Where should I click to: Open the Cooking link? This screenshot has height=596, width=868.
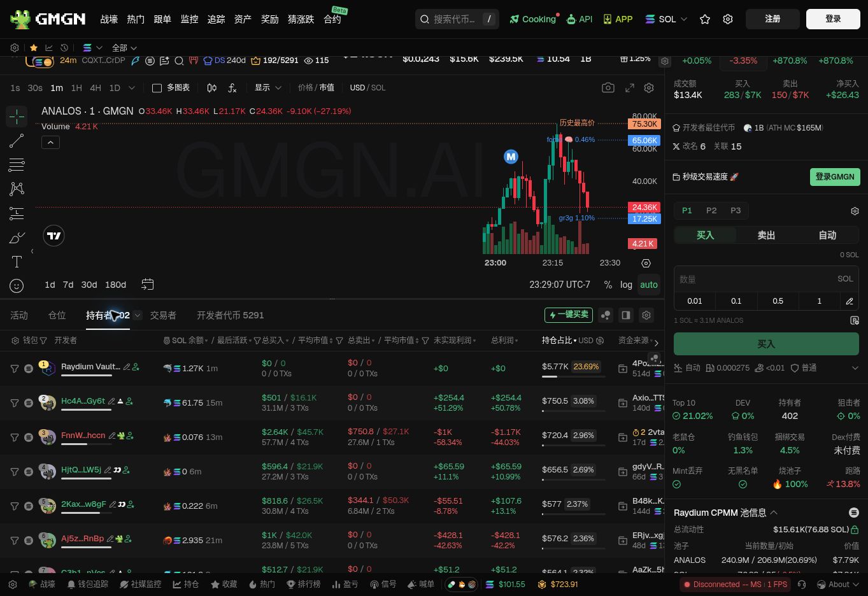[533, 19]
